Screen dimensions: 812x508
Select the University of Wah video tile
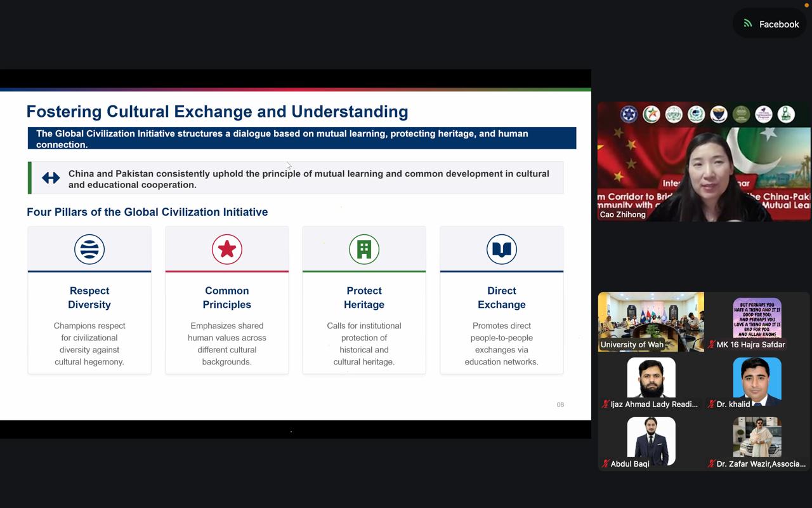(651, 321)
